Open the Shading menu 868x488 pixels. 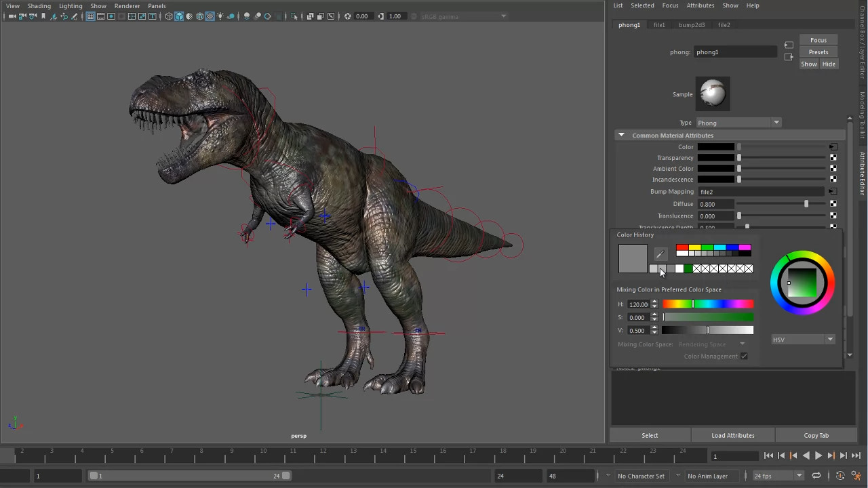click(x=39, y=6)
